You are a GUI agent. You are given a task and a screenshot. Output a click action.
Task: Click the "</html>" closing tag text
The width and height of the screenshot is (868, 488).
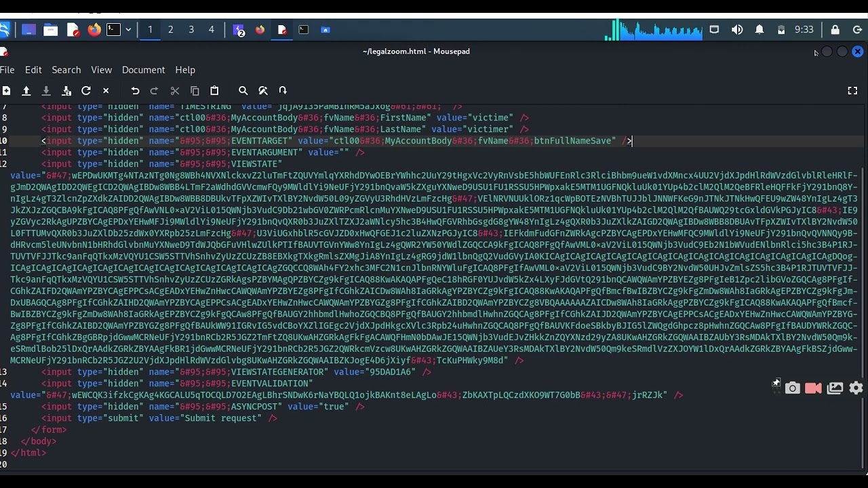[28, 453]
